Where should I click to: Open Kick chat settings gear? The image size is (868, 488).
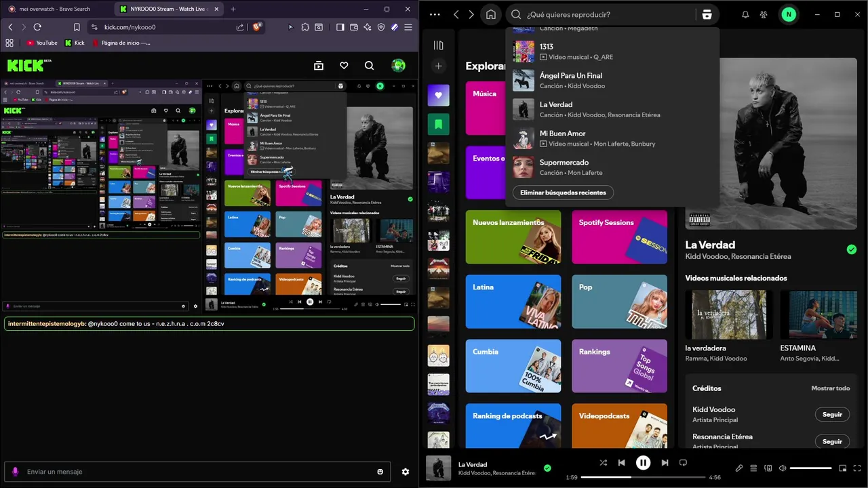(x=406, y=472)
